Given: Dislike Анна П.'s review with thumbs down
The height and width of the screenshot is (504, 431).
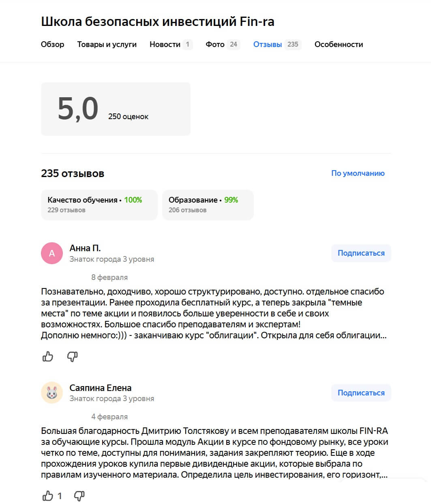Looking at the screenshot, I should [x=72, y=357].
